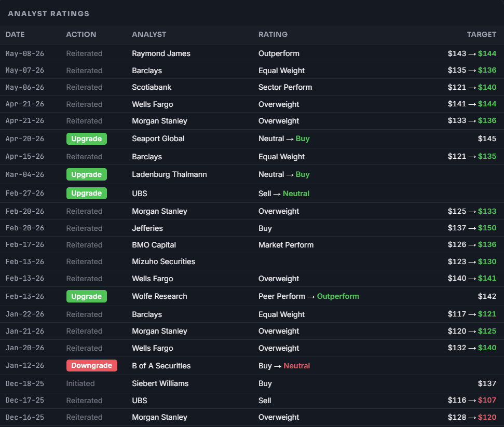The image size is (504, 427).
Task: Click the DATE column header
Action: pyautogui.click(x=15, y=34)
